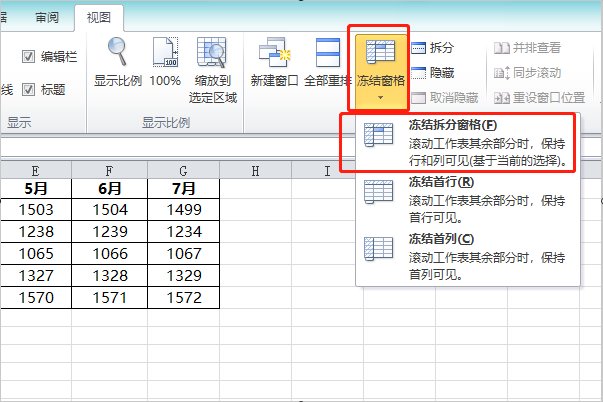Toggle the 编辑栏 formula bar checkbox
603x402 pixels.
28,57
